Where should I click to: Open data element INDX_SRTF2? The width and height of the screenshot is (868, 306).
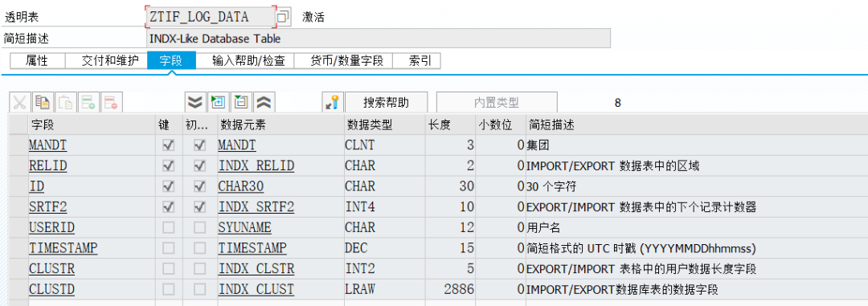tap(256, 207)
